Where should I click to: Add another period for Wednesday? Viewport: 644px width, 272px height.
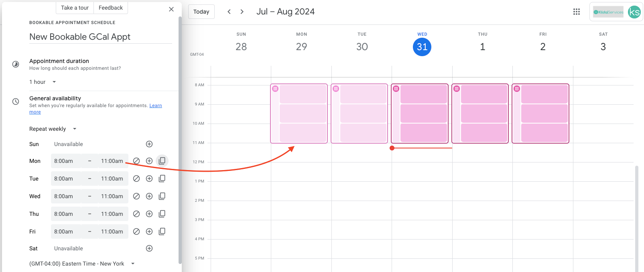149,196
